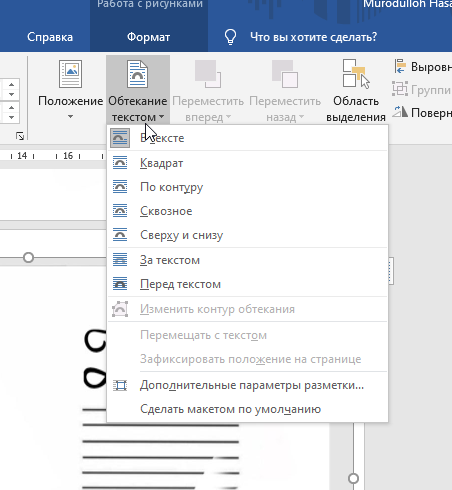The height and width of the screenshot is (490, 452).
Task: Click the Что вы хотите сделать field
Action: pyautogui.click(x=313, y=37)
